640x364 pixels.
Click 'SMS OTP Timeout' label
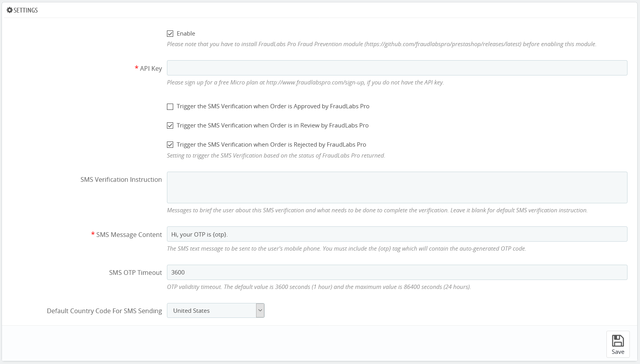135,273
